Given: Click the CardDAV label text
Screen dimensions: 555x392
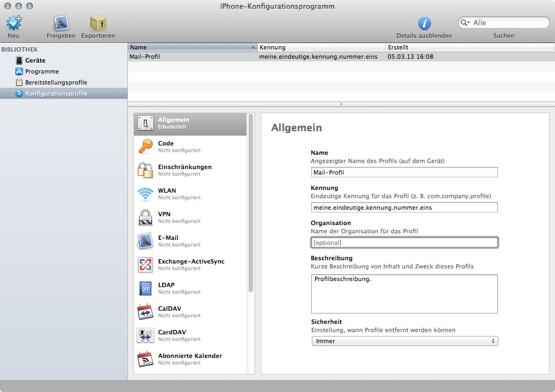Looking at the screenshot, I should [x=172, y=332].
